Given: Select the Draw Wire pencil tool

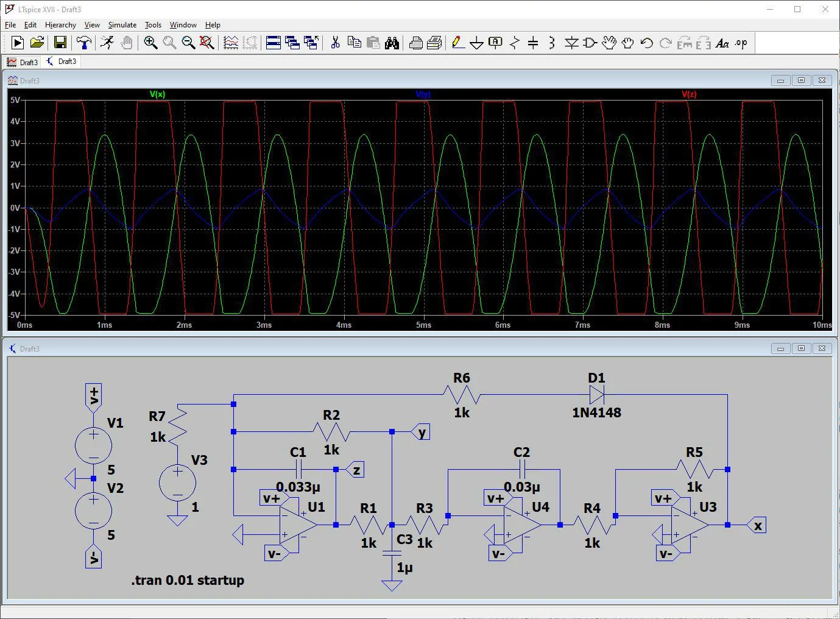Looking at the screenshot, I should pyautogui.click(x=458, y=43).
